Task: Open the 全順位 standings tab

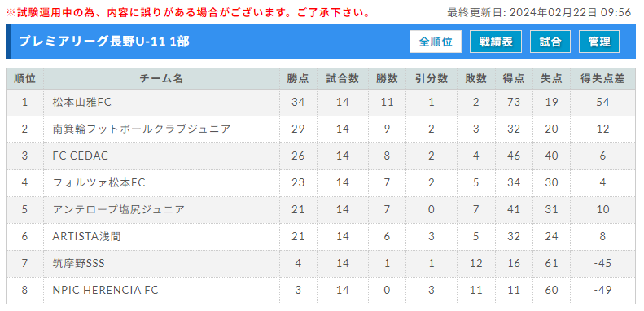Action: (x=436, y=42)
